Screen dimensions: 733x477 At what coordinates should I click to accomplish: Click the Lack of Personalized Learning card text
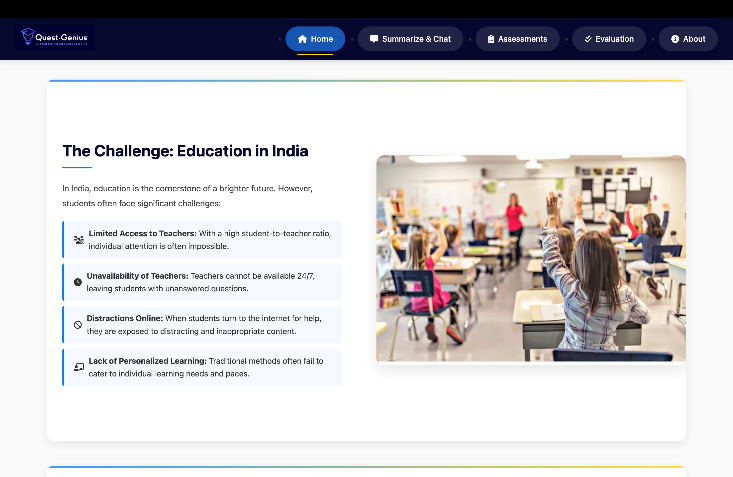pyautogui.click(x=210, y=367)
